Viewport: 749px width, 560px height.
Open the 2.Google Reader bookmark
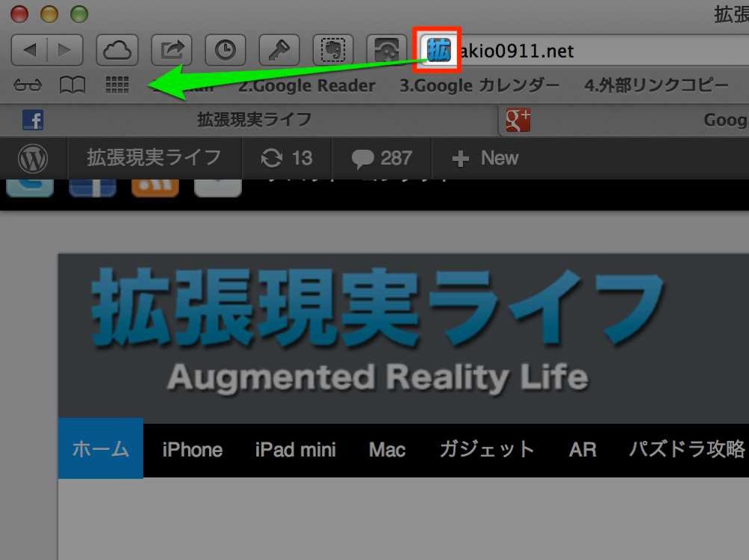pyautogui.click(x=306, y=85)
